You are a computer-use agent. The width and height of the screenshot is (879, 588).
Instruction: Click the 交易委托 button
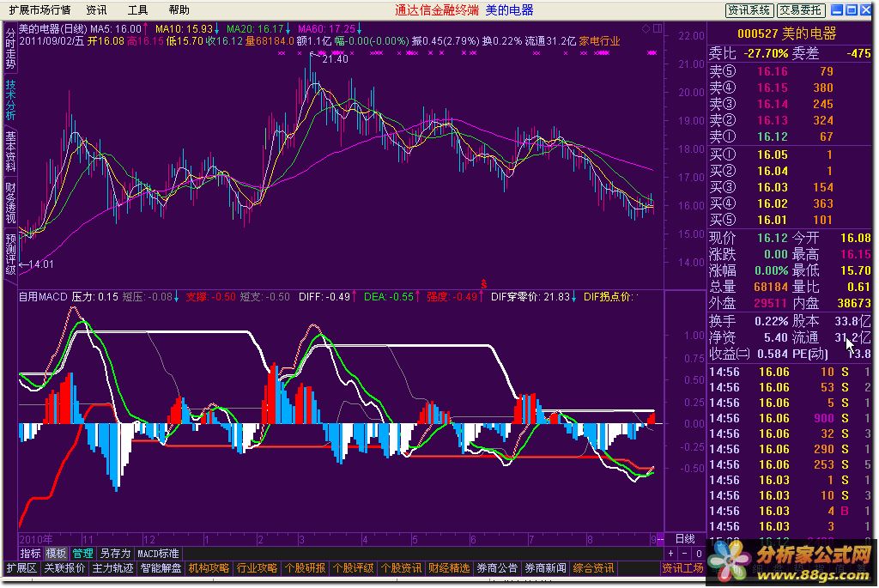point(800,10)
